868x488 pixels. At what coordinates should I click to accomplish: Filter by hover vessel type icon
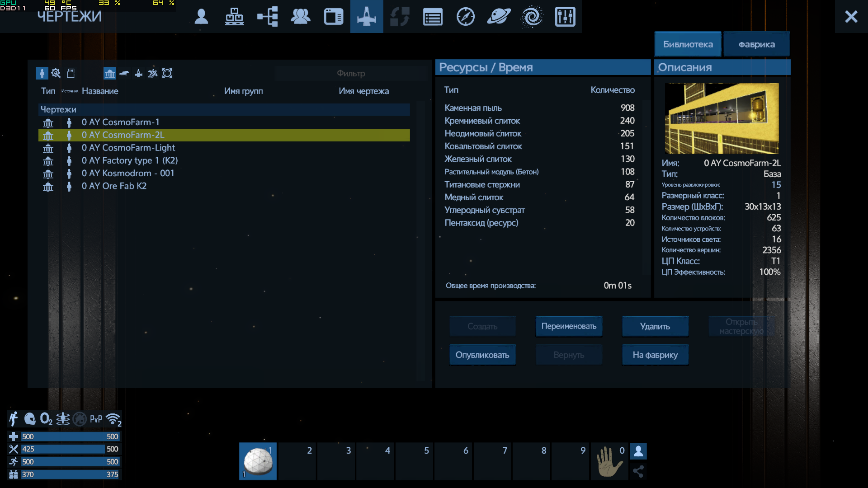[124, 73]
